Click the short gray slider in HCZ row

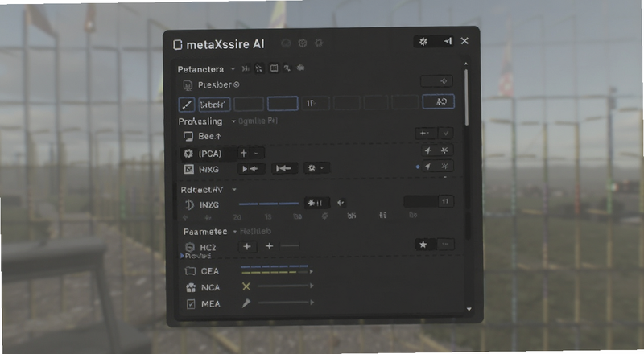point(290,246)
